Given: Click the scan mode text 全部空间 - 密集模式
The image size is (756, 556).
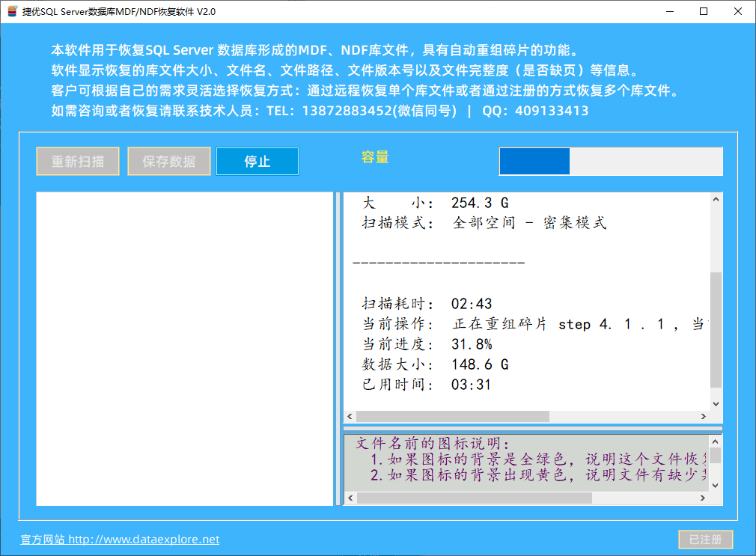Looking at the screenshot, I should click(529, 223).
